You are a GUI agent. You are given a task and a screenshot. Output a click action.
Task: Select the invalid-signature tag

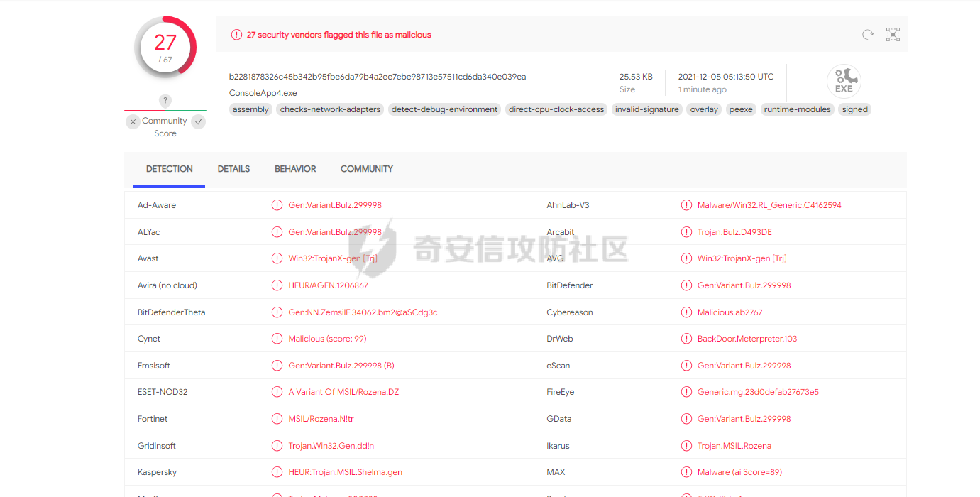click(646, 109)
